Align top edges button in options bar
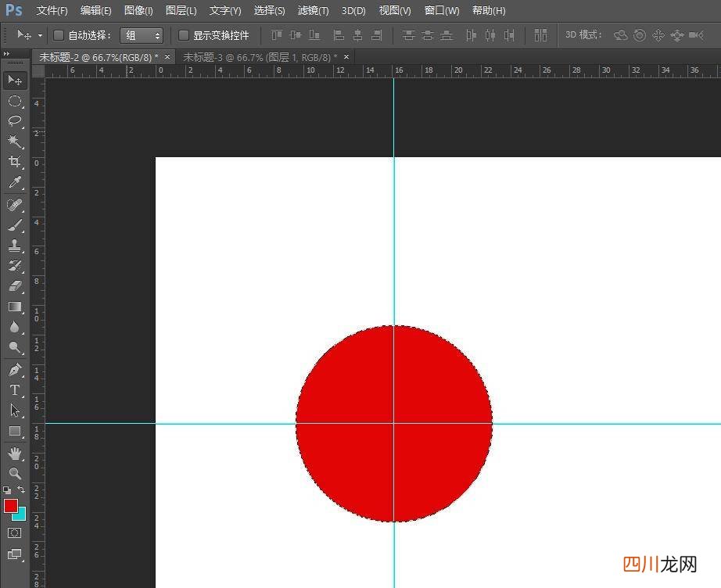 pos(277,35)
